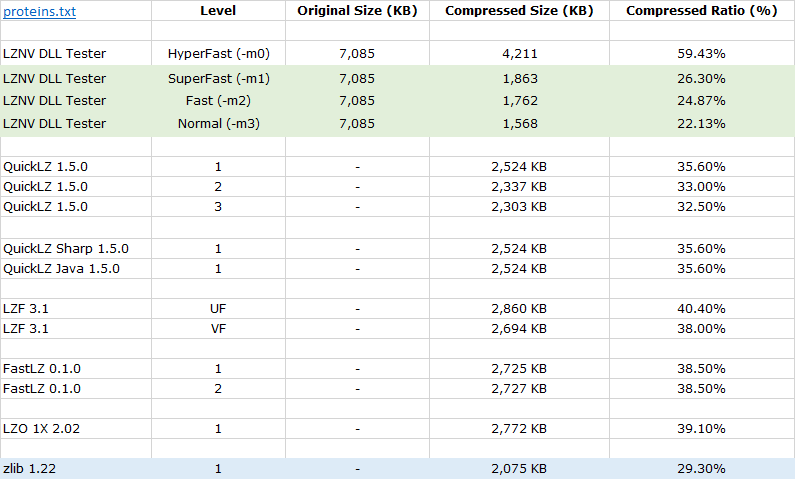This screenshot has height=479, width=795.
Task: Click the 29.30% ratio cell
Action: 702,468
